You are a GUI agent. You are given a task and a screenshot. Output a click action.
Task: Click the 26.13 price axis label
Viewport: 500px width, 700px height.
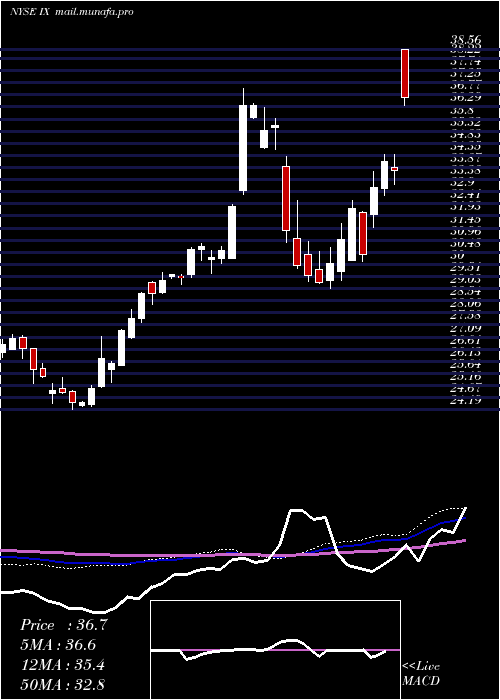(x=465, y=352)
